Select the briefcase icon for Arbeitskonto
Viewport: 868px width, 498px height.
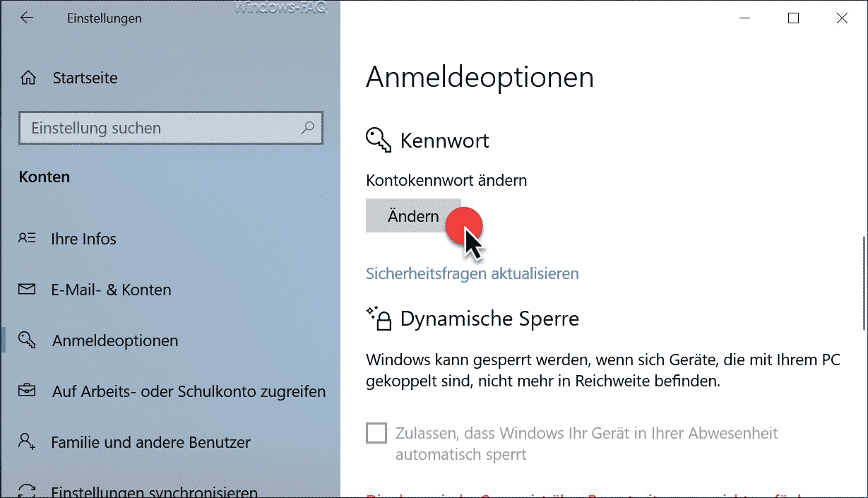[27, 391]
